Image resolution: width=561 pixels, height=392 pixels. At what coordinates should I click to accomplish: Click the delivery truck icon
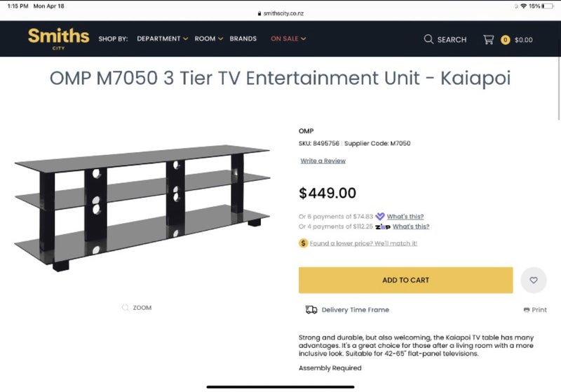pos(311,310)
